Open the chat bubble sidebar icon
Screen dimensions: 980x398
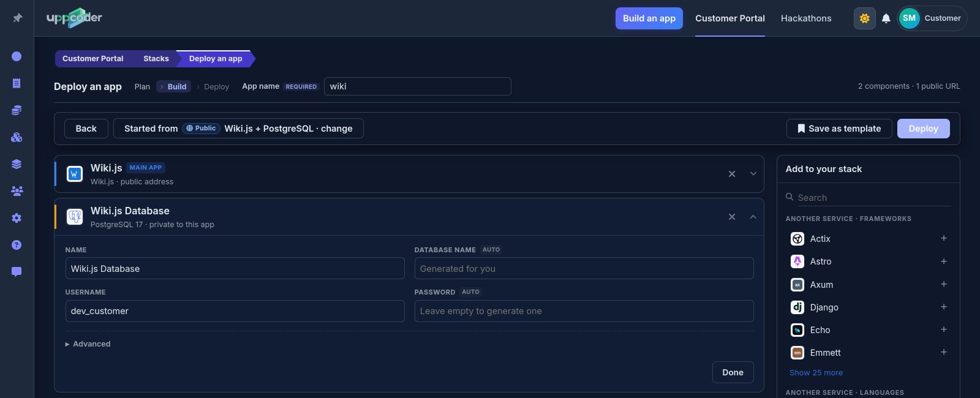click(x=17, y=272)
